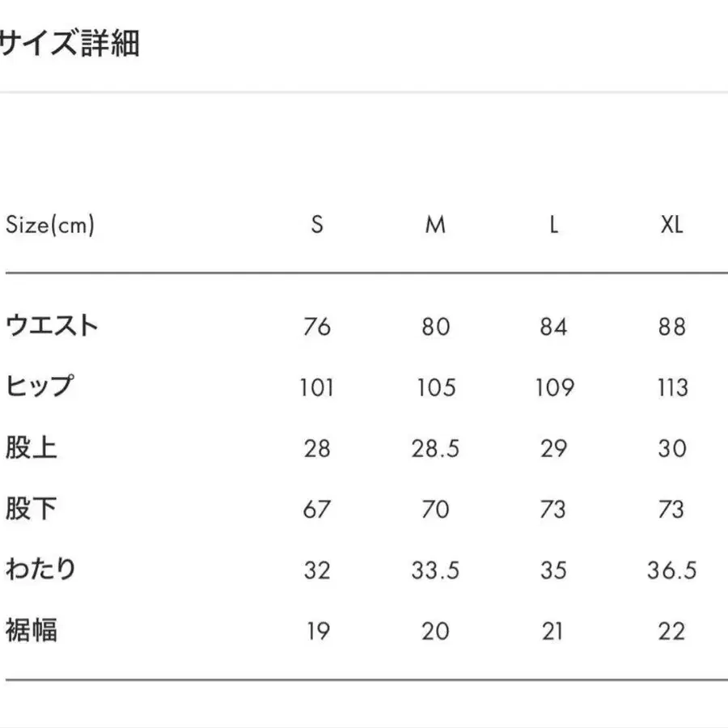Click waist value 76 for size S

point(317,327)
